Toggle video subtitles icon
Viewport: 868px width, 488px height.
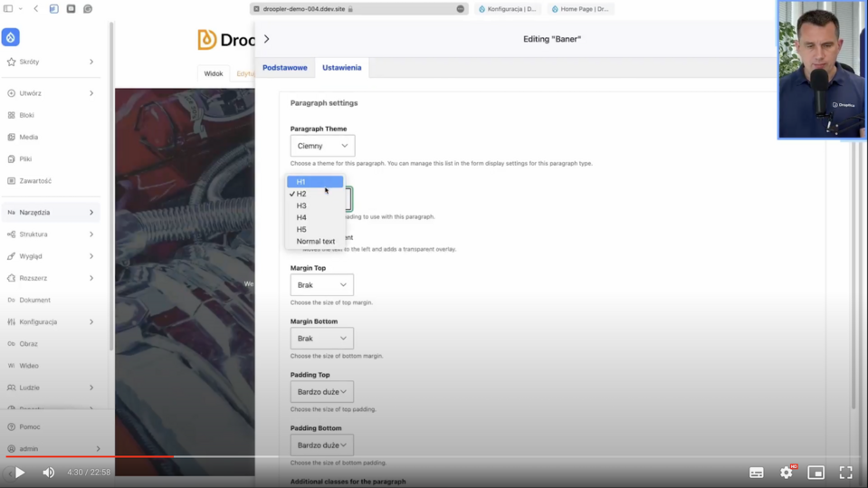[x=756, y=473]
